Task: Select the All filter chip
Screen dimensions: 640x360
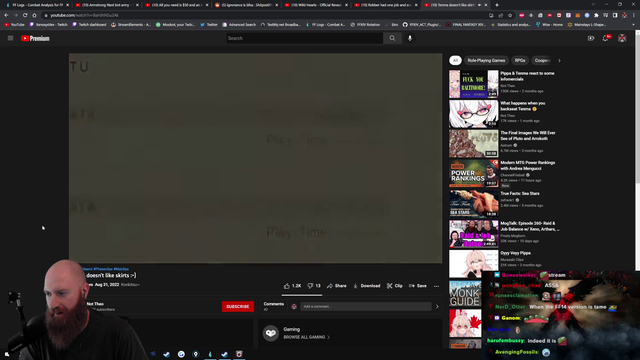Action: click(455, 60)
